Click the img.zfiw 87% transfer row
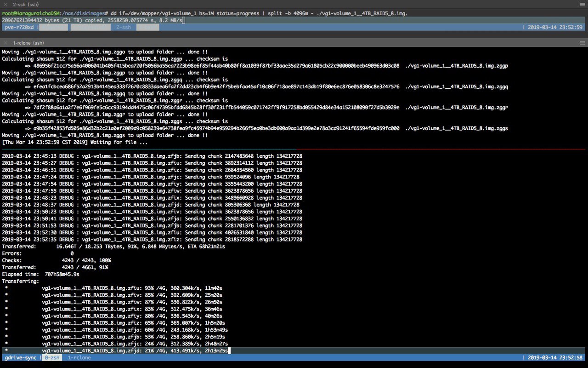The height and width of the screenshot is (368, 588). (113, 302)
